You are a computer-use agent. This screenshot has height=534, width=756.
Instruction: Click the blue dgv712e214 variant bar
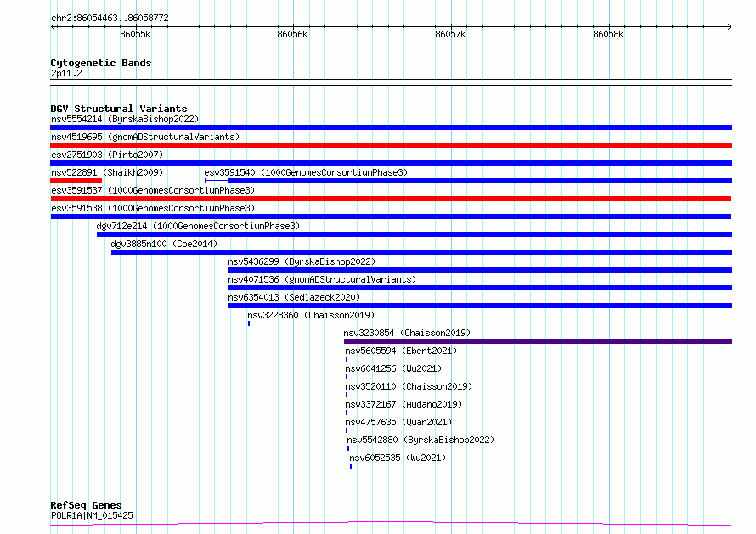pos(415,234)
